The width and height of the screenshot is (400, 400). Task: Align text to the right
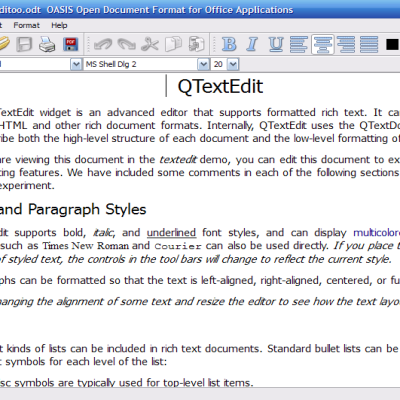click(346, 44)
